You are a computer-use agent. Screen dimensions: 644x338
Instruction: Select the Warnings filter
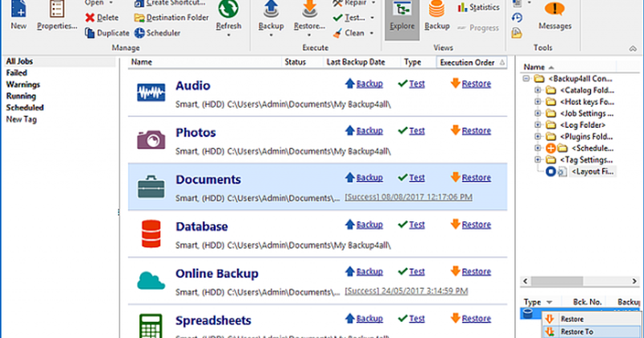pyautogui.click(x=23, y=84)
